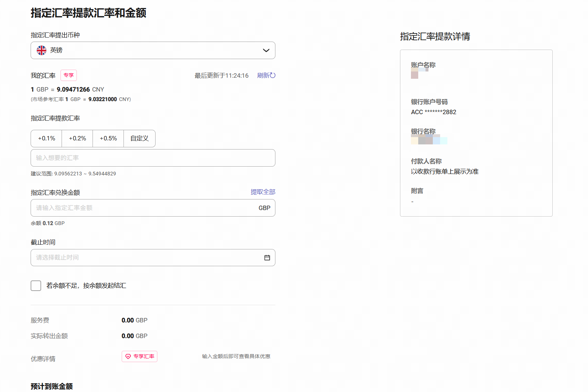588x392 pixels.
Task: Click the 指定汇率提款详情 heading
Action: coord(435,36)
